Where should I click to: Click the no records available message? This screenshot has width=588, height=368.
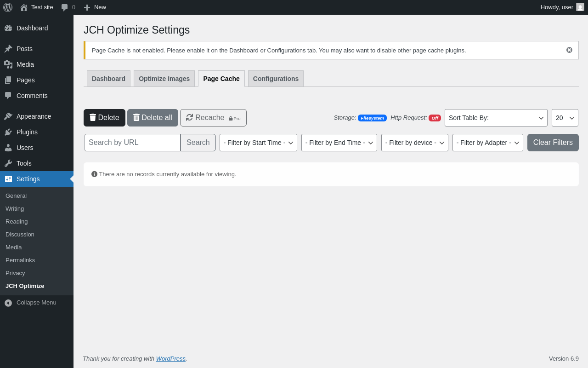tap(168, 174)
